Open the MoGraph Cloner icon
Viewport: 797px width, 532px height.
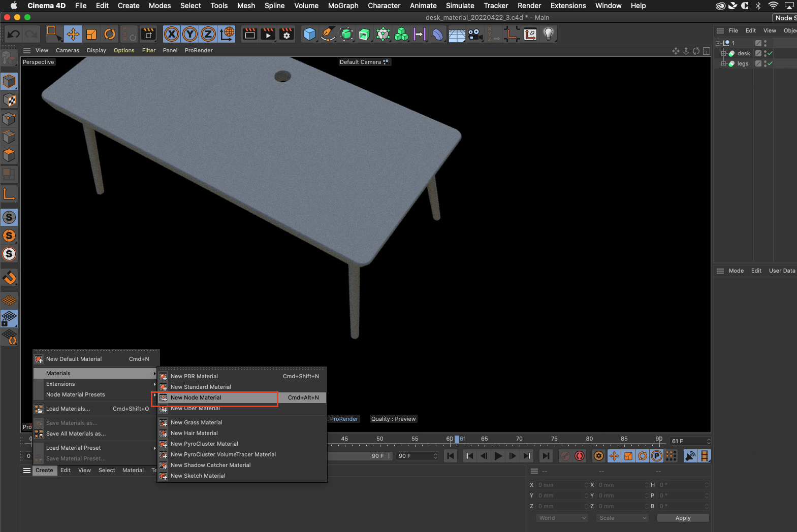pyautogui.click(x=401, y=34)
